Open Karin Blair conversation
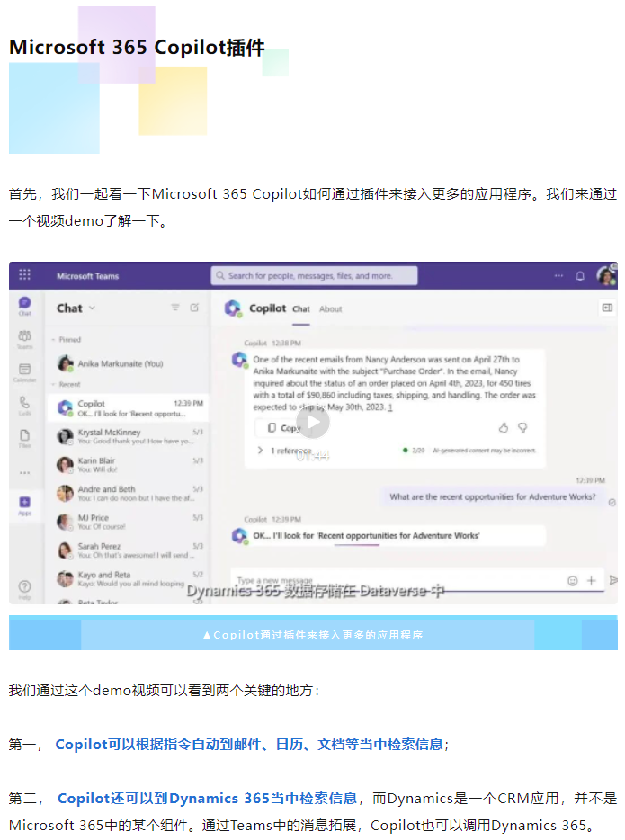 tap(128, 465)
